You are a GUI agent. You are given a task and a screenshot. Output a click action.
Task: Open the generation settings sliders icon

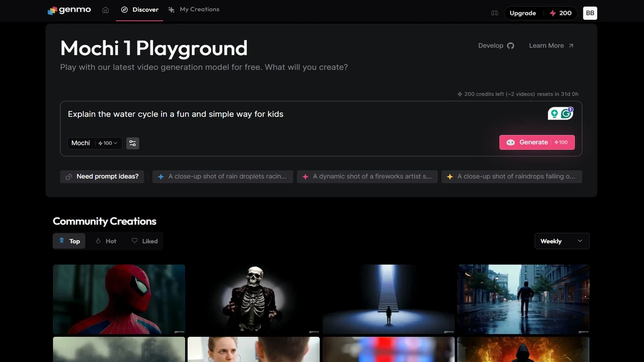[133, 143]
